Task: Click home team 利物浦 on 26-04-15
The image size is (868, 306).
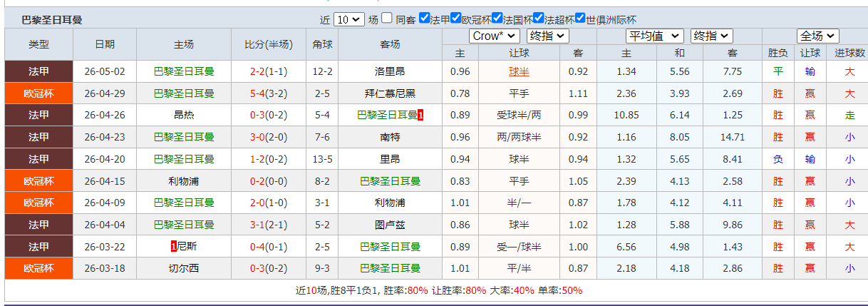Action: pyautogui.click(x=184, y=181)
